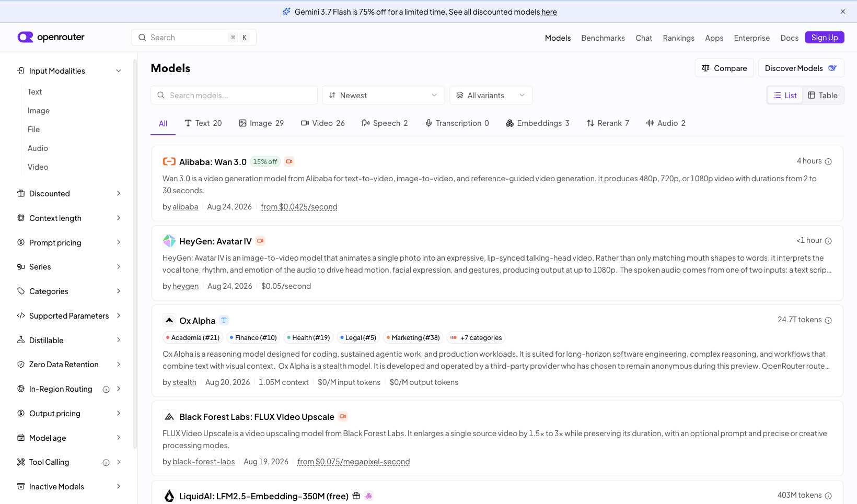Filter input modality by Text
857x504 pixels.
34,92
